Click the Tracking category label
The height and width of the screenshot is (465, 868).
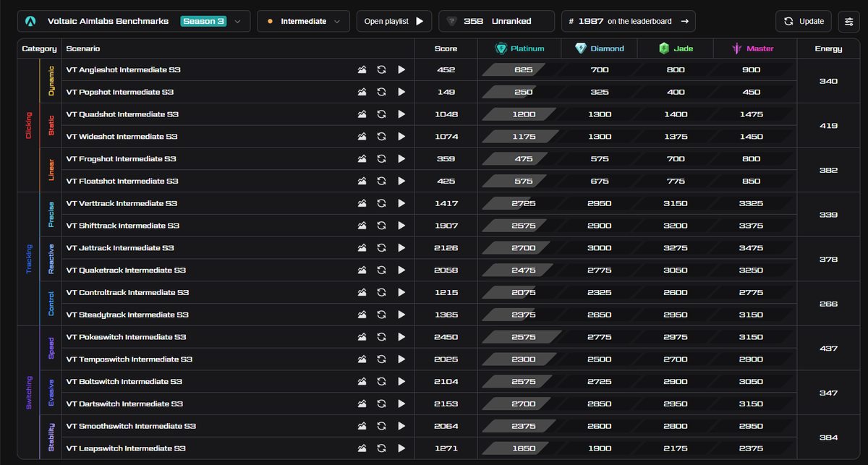point(29,259)
